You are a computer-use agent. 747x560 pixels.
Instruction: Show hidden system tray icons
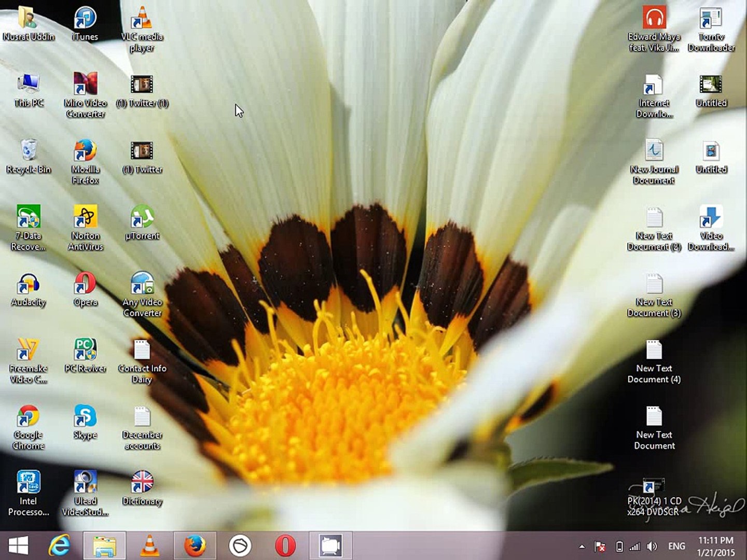[x=582, y=547]
